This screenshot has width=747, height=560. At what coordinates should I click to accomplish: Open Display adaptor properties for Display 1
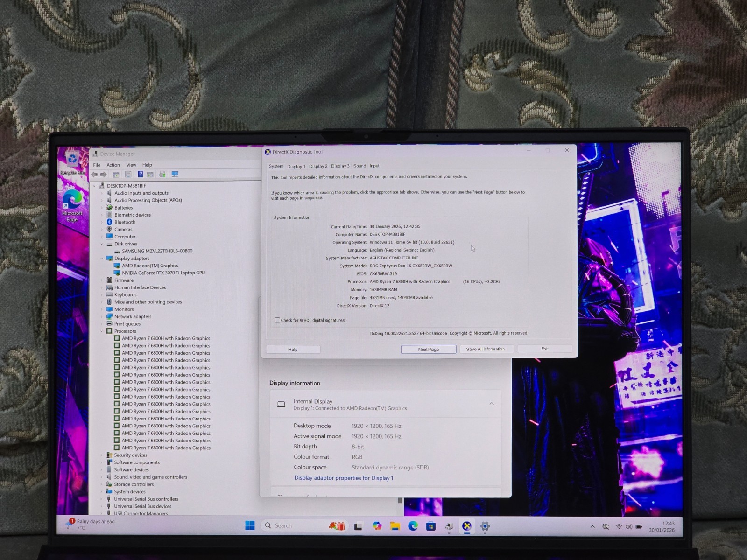344,478
